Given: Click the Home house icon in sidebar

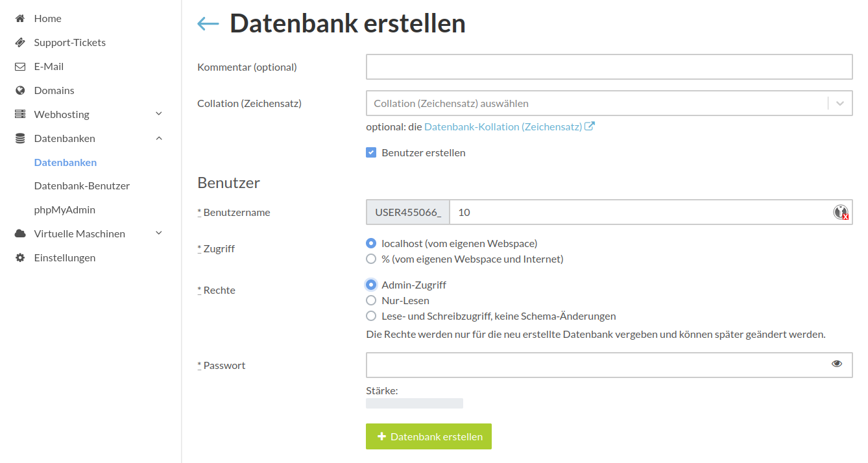Looking at the screenshot, I should 20,19.
